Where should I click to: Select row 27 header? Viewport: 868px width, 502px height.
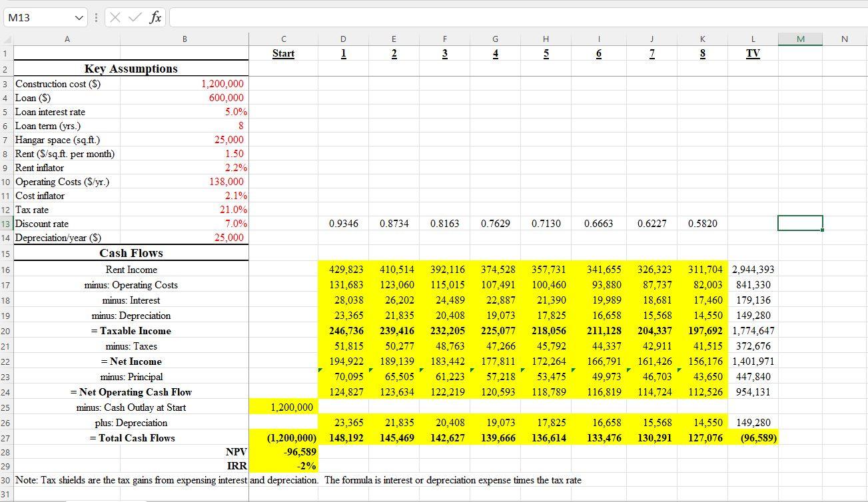[x=6, y=438]
